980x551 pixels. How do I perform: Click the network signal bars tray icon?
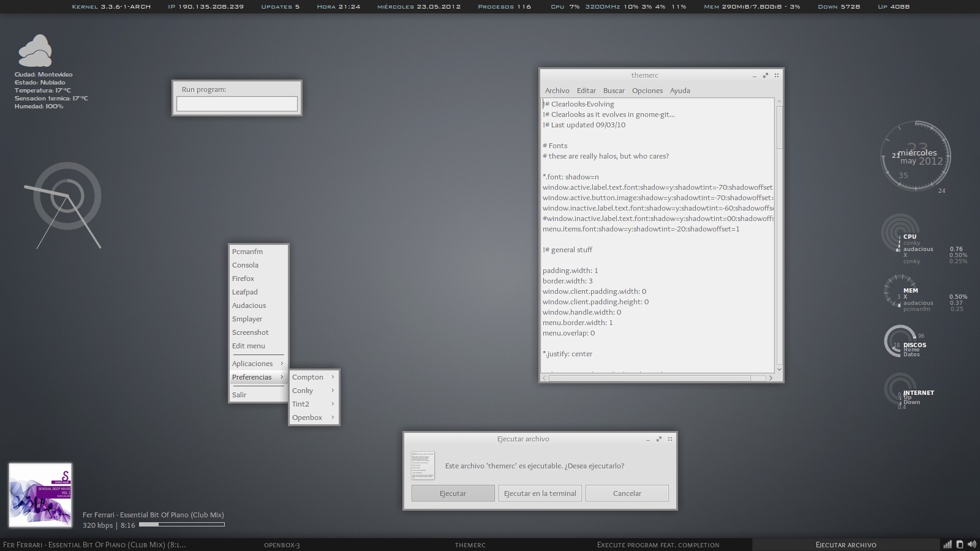(948, 544)
